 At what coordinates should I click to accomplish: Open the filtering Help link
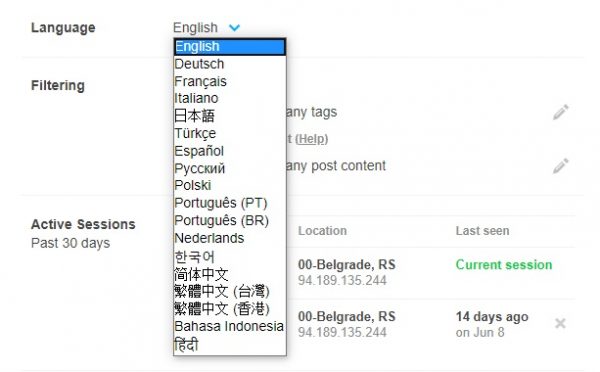tap(311, 139)
